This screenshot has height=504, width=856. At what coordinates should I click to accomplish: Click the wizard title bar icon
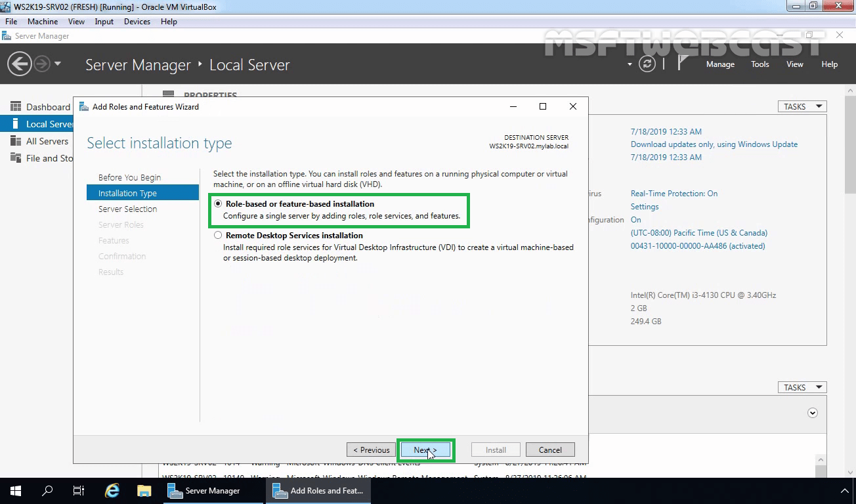[x=83, y=106]
